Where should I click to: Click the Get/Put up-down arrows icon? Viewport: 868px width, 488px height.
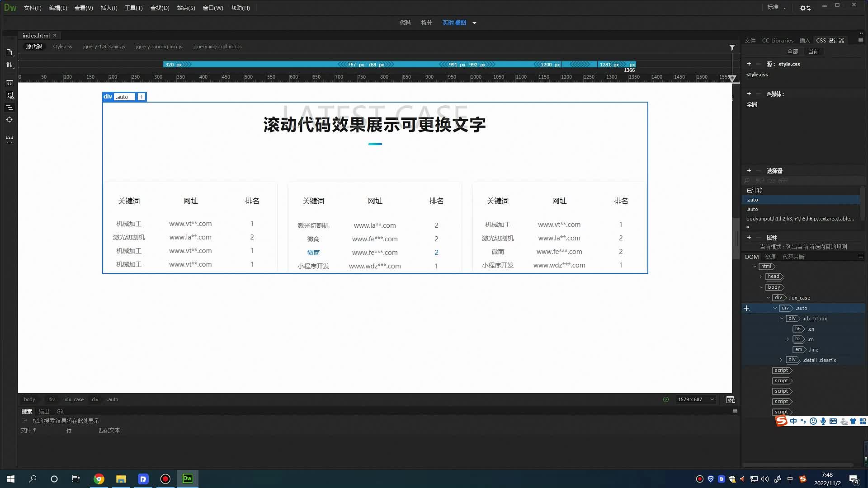pyautogui.click(x=9, y=65)
